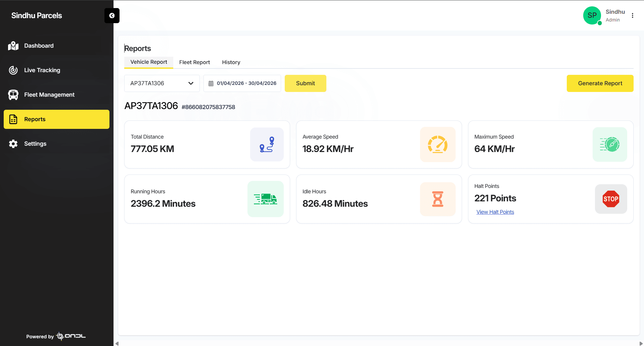Go to Live Tracking
Screen dimensions: 644x346
(x=56, y=70)
